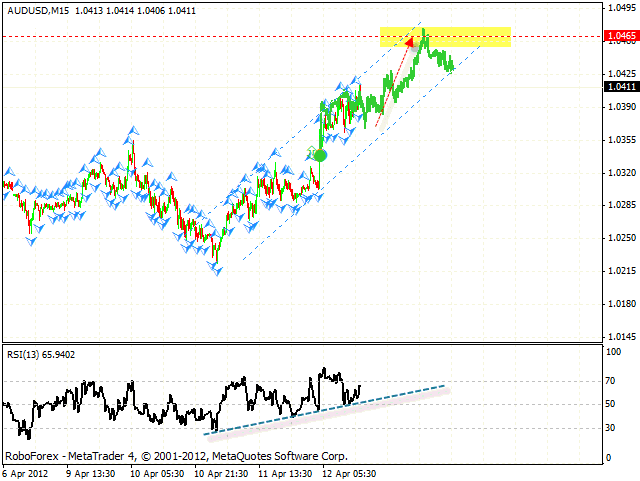The width and height of the screenshot is (640, 481).
Task: Click the red arrowhead pointing at yellow zone
Action: click(x=409, y=43)
